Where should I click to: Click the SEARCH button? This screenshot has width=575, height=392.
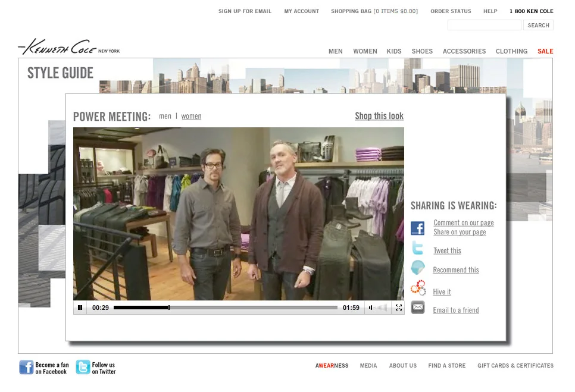(x=538, y=25)
